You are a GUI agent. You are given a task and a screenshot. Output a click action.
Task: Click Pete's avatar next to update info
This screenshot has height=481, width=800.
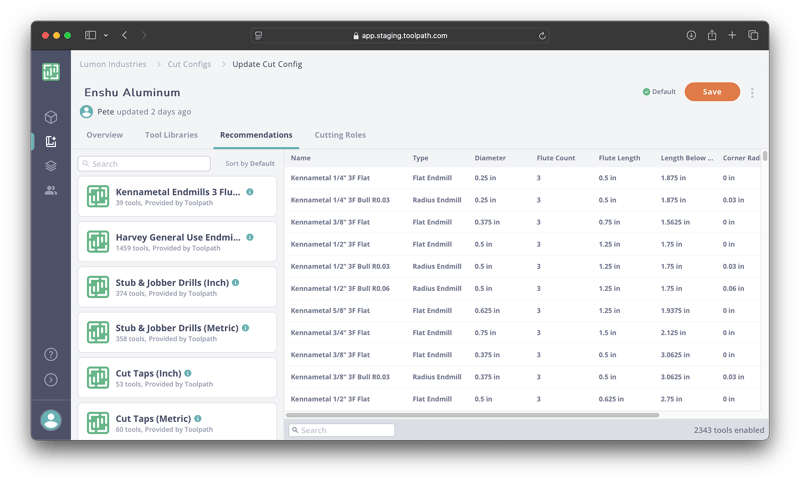86,112
